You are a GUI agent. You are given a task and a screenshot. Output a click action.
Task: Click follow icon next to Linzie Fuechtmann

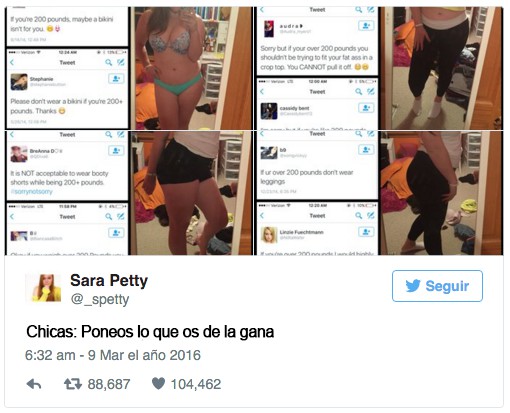click(366, 232)
